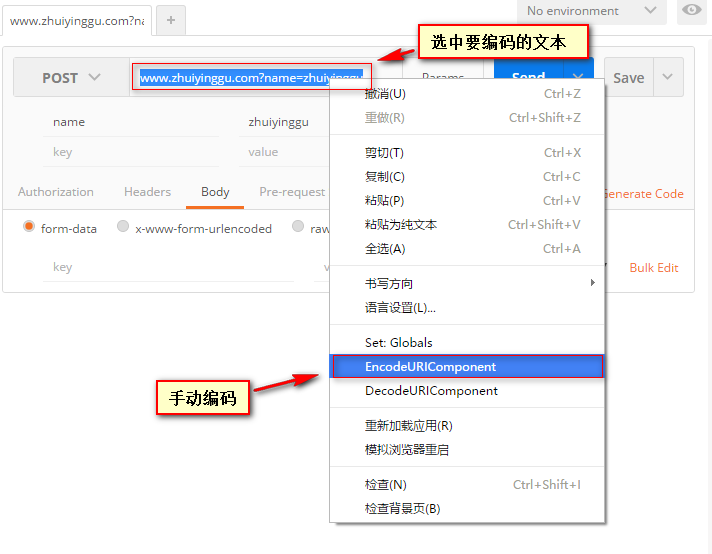This screenshot has height=554, width=712.
Task: Choose Set: Globals in context menu
Action: [x=467, y=342]
